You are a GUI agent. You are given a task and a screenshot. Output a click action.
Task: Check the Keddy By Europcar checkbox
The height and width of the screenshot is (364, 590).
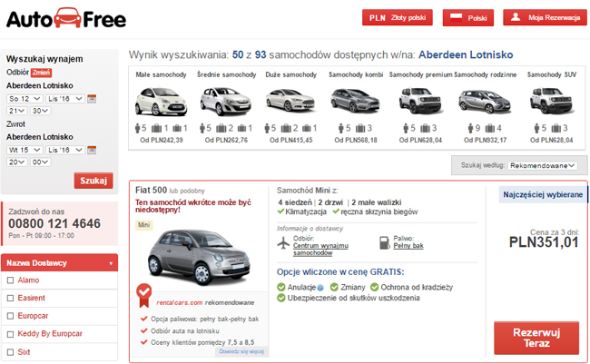pyautogui.click(x=11, y=334)
